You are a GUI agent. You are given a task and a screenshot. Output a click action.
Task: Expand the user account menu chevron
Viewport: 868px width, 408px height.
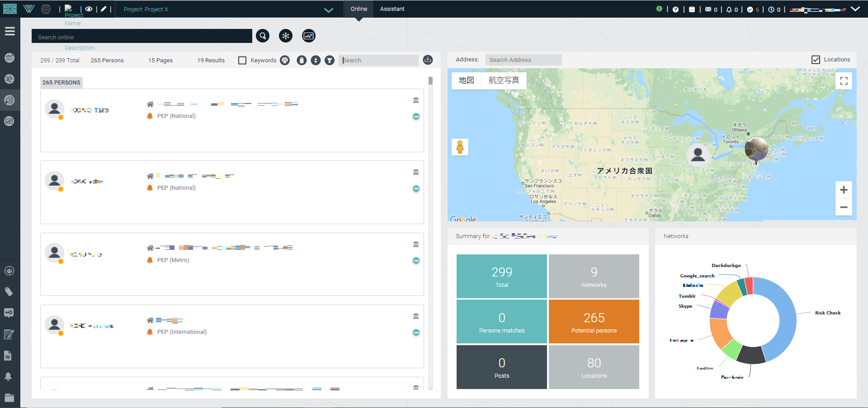[855, 9]
